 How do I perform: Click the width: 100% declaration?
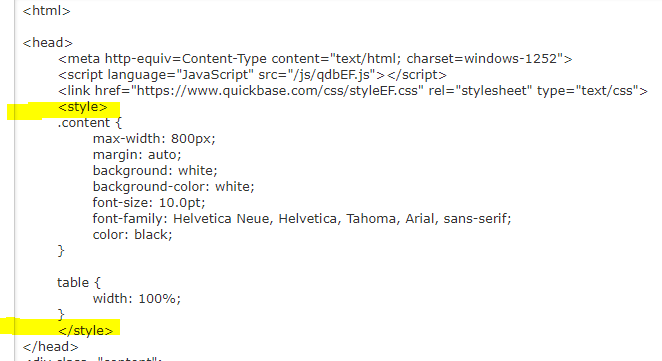pyautogui.click(x=137, y=299)
